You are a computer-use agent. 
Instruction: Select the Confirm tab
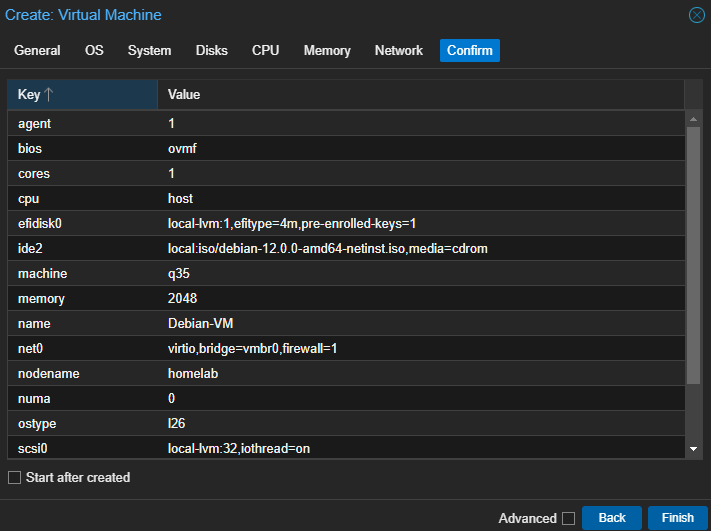click(470, 50)
